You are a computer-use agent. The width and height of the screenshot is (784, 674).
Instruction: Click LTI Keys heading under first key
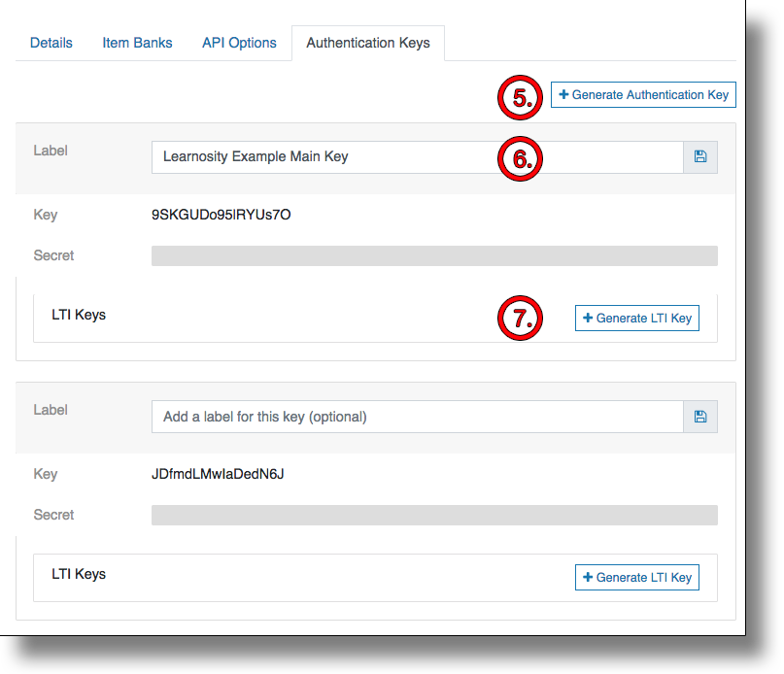(x=79, y=315)
